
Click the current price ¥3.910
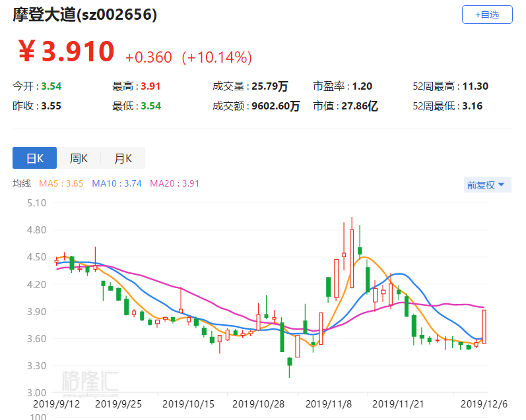click(67, 51)
